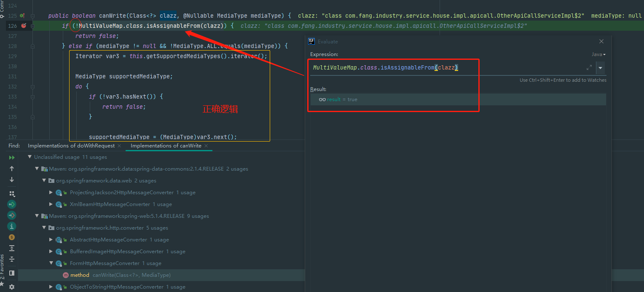Image resolution: width=644 pixels, height=292 pixels.
Task: Click the Rerun double-arrow icon in Find panel
Action: coord(12,157)
